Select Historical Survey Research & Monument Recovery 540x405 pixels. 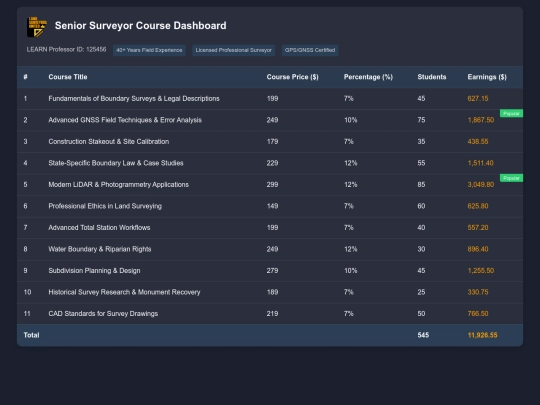[x=124, y=292]
